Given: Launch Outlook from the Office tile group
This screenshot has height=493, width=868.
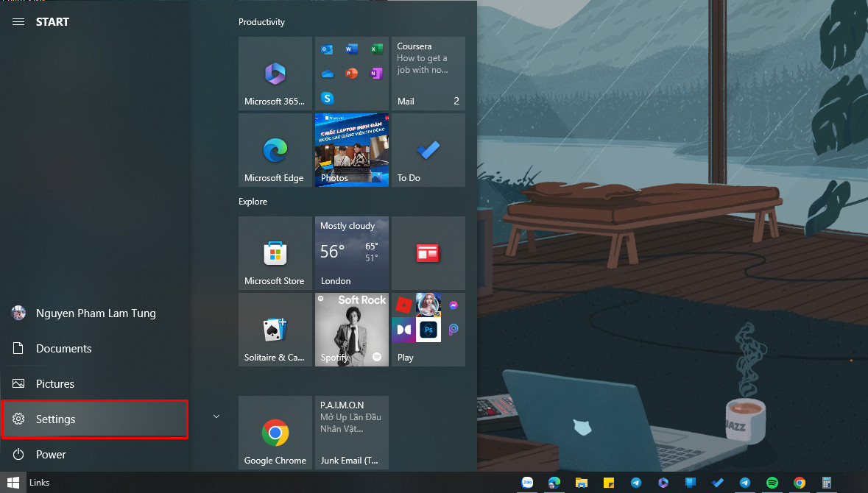Looking at the screenshot, I should [327, 49].
